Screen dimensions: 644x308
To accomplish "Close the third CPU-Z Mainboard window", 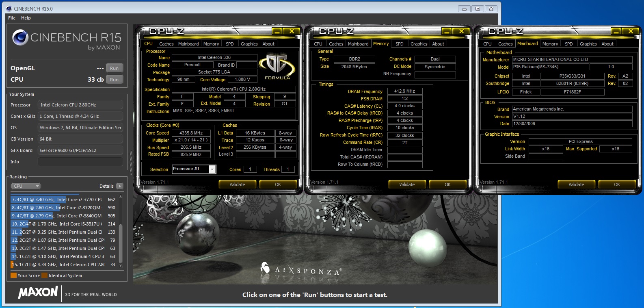I will (x=631, y=31).
